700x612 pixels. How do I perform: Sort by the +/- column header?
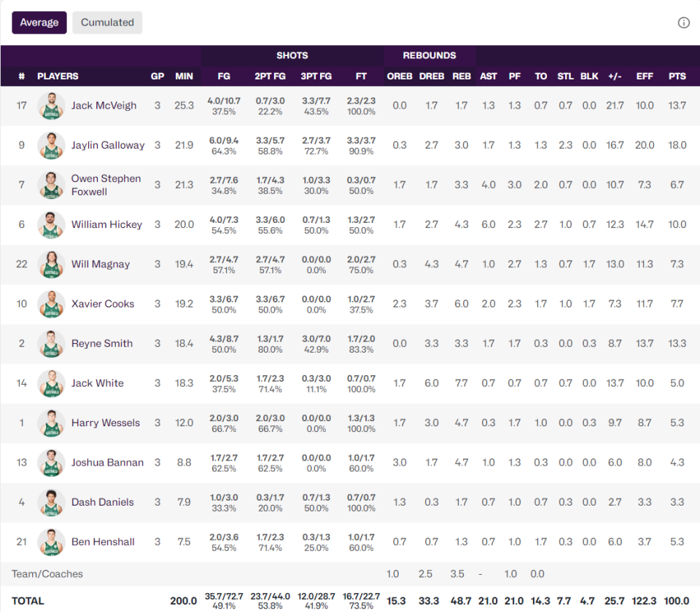(615, 76)
